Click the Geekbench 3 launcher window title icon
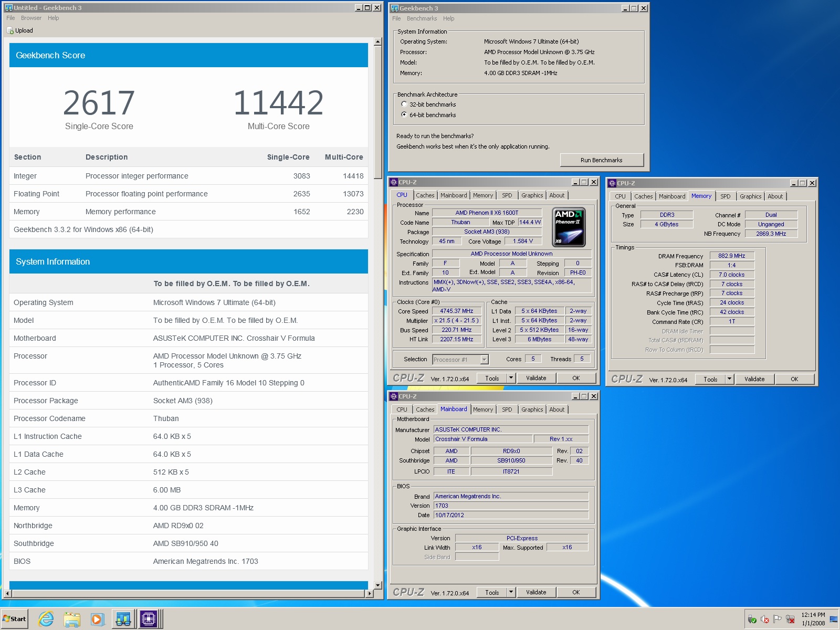 click(395, 8)
